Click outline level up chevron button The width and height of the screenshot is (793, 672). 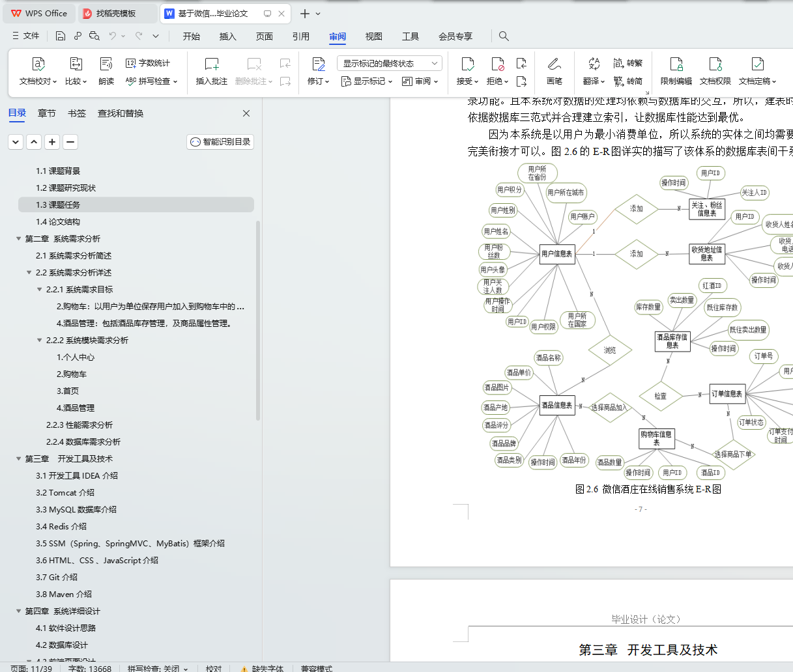point(34,141)
